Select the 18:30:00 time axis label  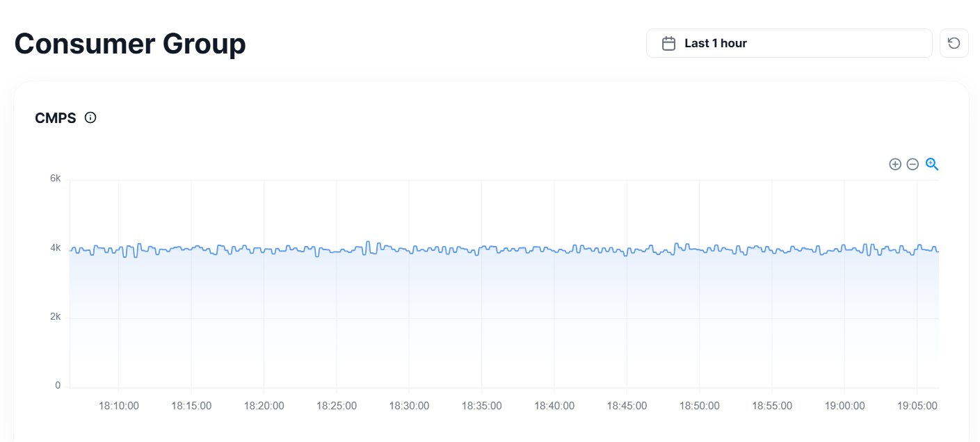409,406
